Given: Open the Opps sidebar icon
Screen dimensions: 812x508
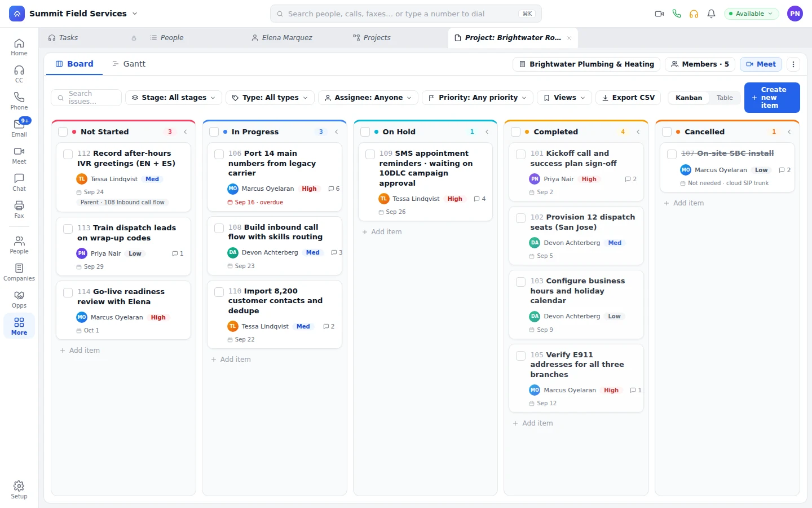Looking at the screenshot, I should 19,299.
